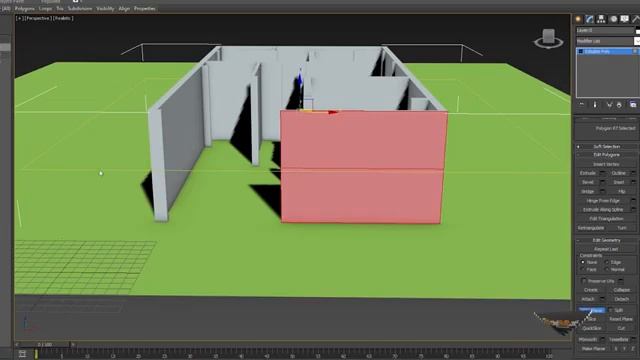Click frame 50 on the timeline track
Viewport: 640px width, 360px height.
tap(293, 355)
